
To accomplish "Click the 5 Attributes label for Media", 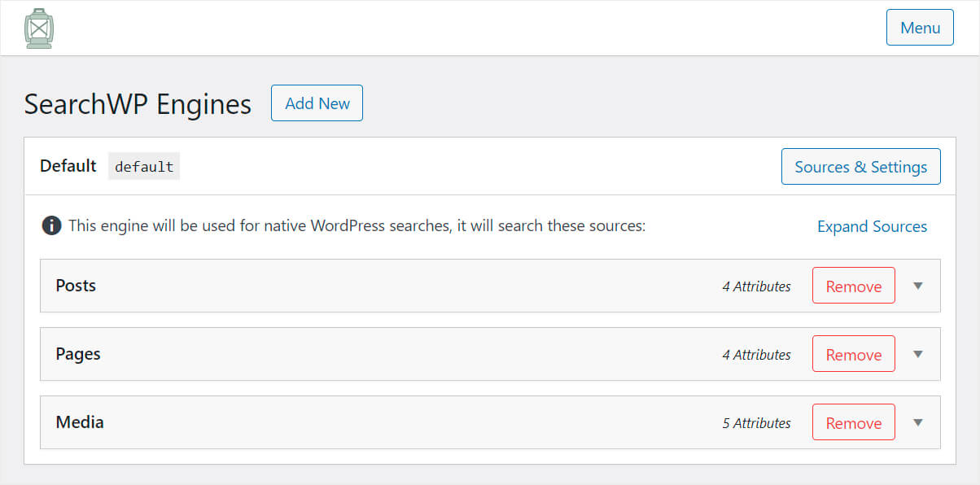I will pyautogui.click(x=756, y=423).
